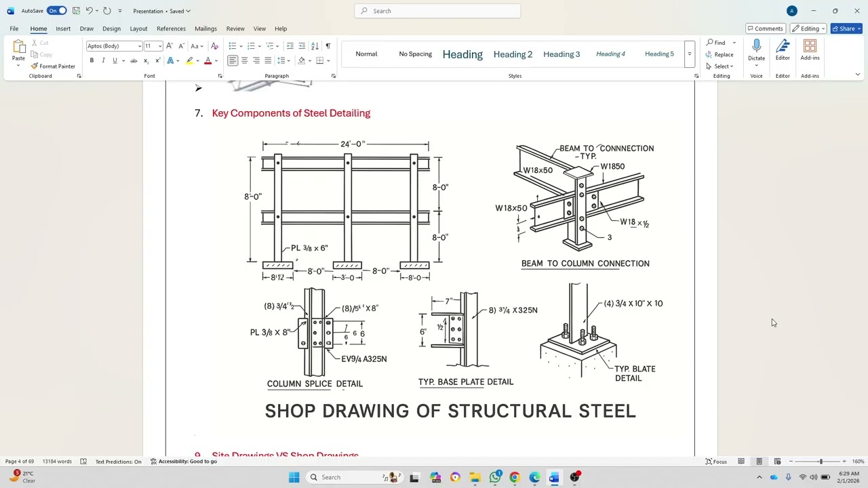Open the File menu
This screenshot has width=868, height=488.
[14, 28]
